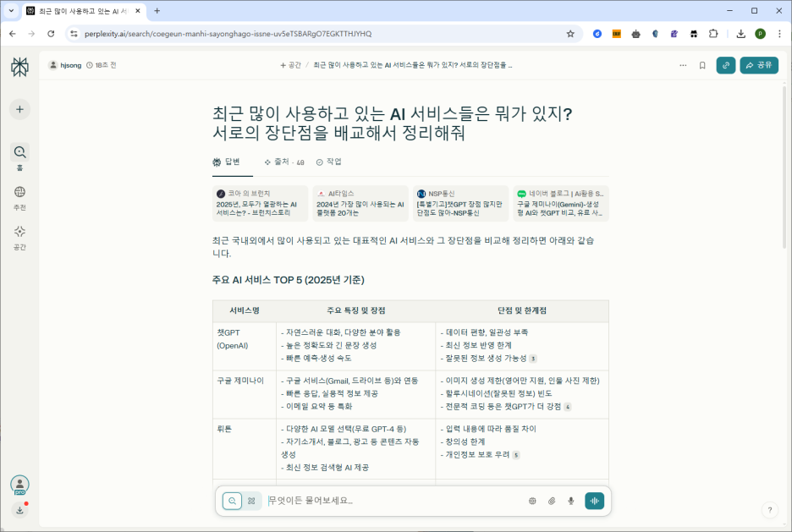792x532 pixels.
Task: Click the 주요 AI 서비스 TOP 5 heading
Action: [x=288, y=280]
